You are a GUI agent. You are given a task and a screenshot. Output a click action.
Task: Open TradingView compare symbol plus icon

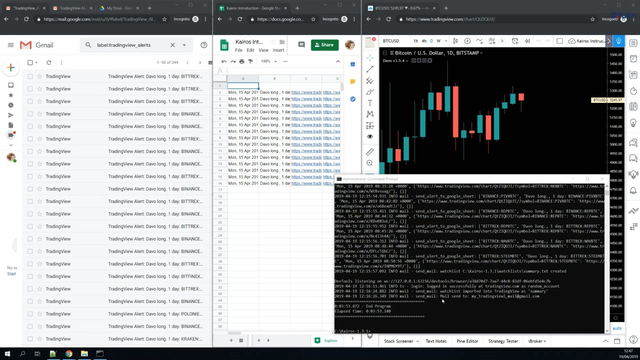click(467, 41)
